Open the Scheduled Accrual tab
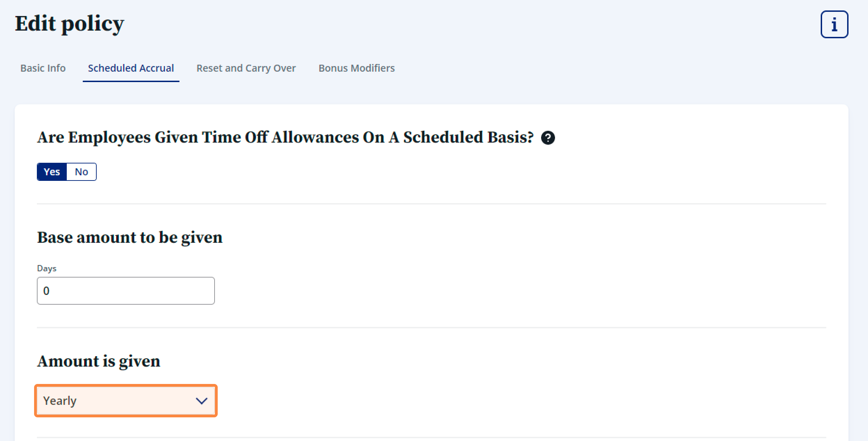The height and width of the screenshot is (441, 868). click(131, 68)
